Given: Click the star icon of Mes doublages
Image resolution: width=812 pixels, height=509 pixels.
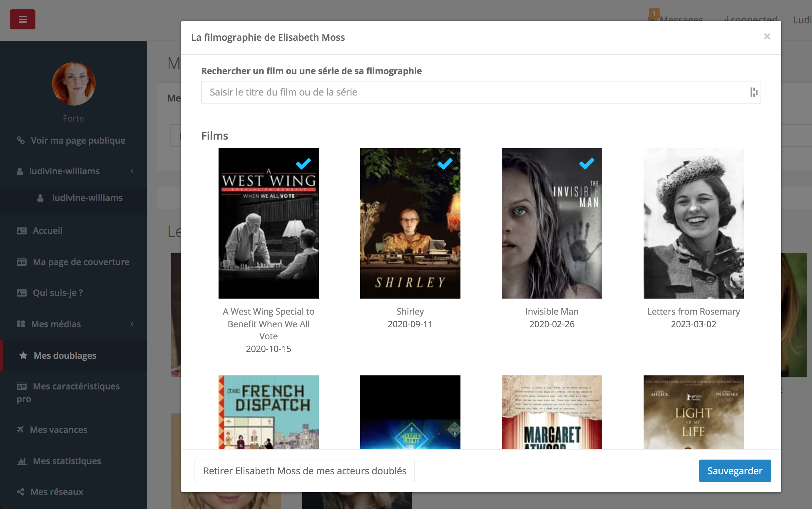Looking at the screenshot, I should tap(23, 355).
